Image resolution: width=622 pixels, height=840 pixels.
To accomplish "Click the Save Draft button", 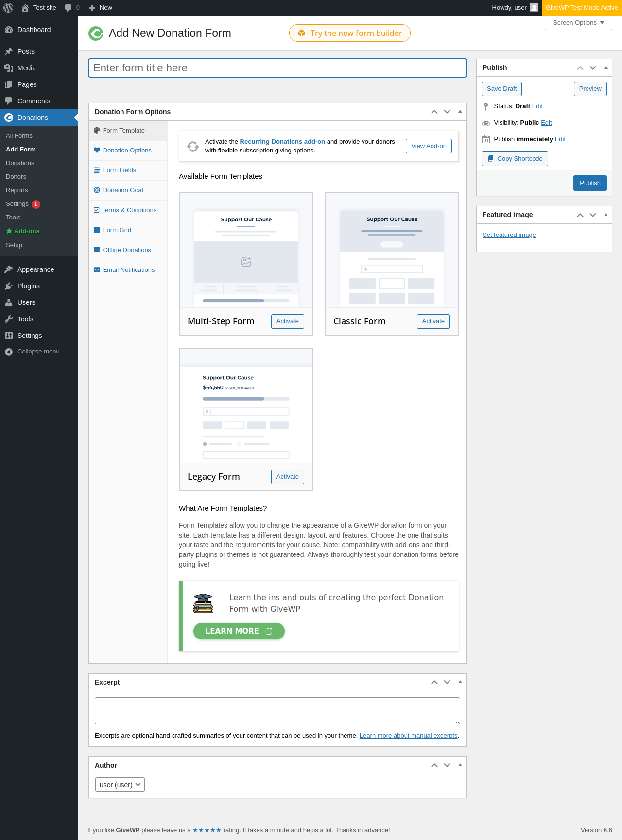I will 501,89.
